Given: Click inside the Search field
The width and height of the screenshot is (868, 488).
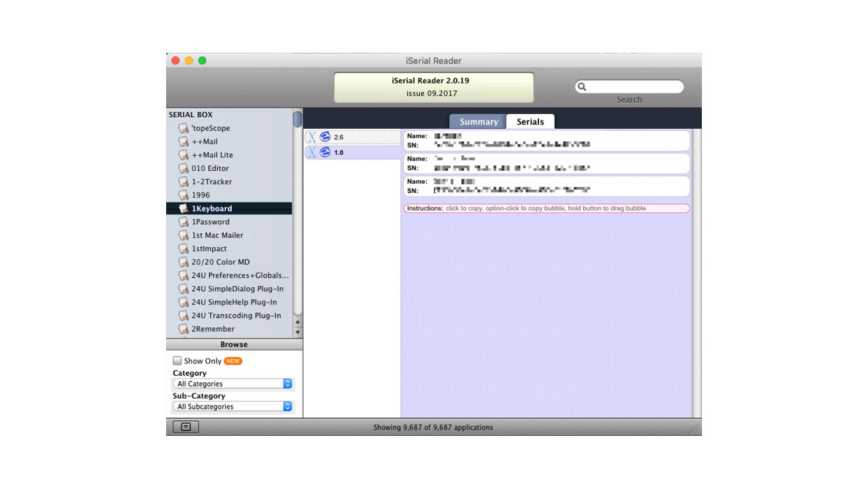Looking at the screenshot, I should (629, 87).
